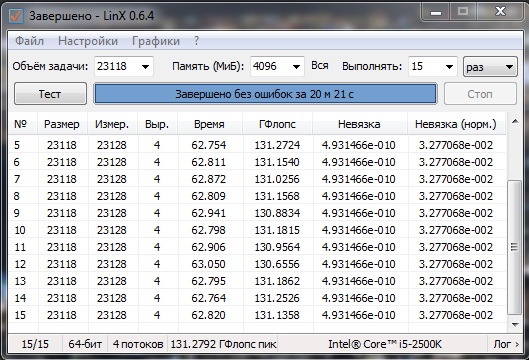Click the Выр. column header
The width and height of the screenshot is (529, 360).
point(157,124)
